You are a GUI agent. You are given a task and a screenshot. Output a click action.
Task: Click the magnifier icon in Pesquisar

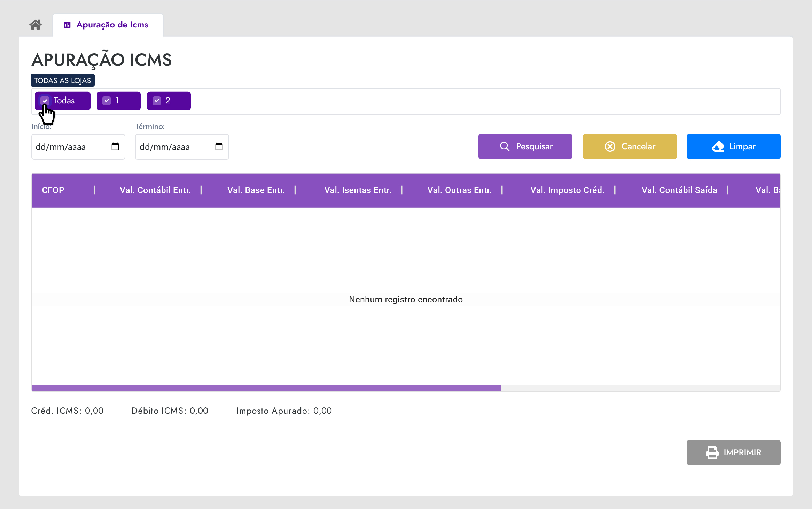(x=505, y=146)
